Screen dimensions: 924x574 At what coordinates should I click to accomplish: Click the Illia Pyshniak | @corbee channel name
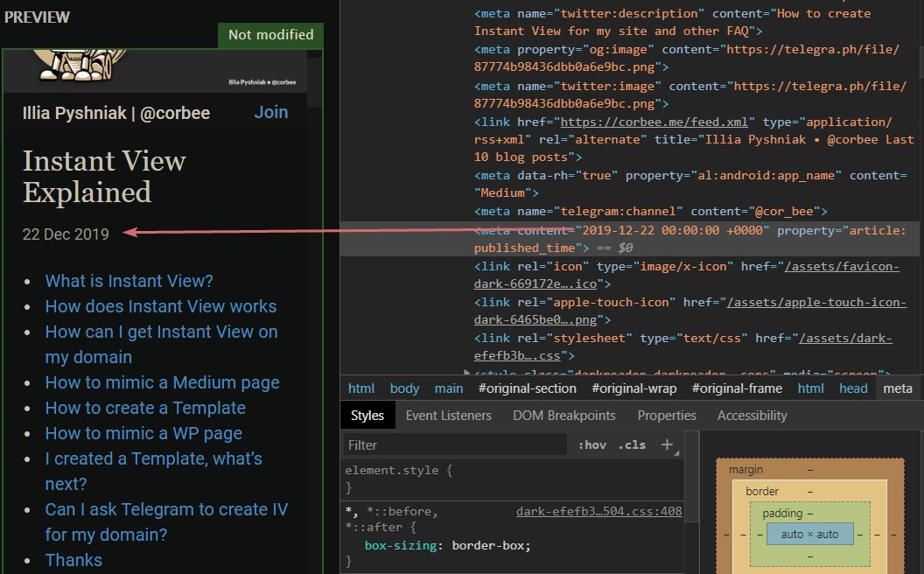116,113
